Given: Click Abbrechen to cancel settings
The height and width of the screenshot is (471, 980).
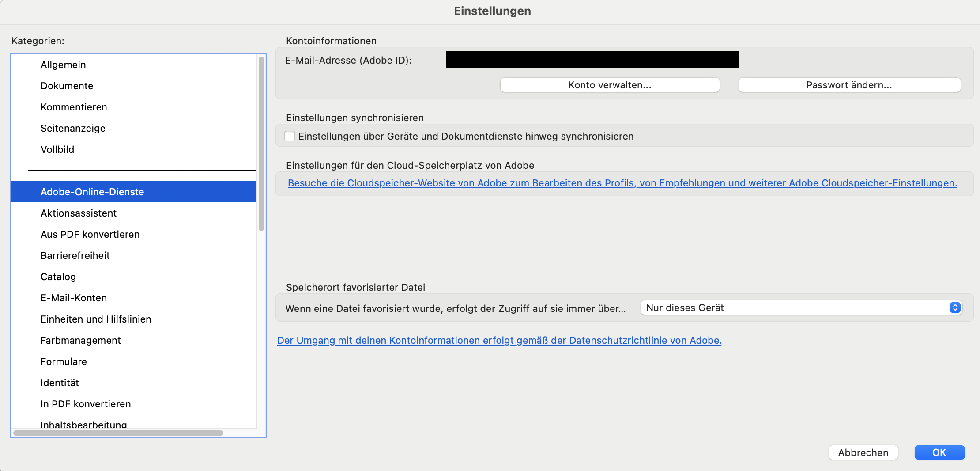Looking at the screenshot, I should 863,452.
